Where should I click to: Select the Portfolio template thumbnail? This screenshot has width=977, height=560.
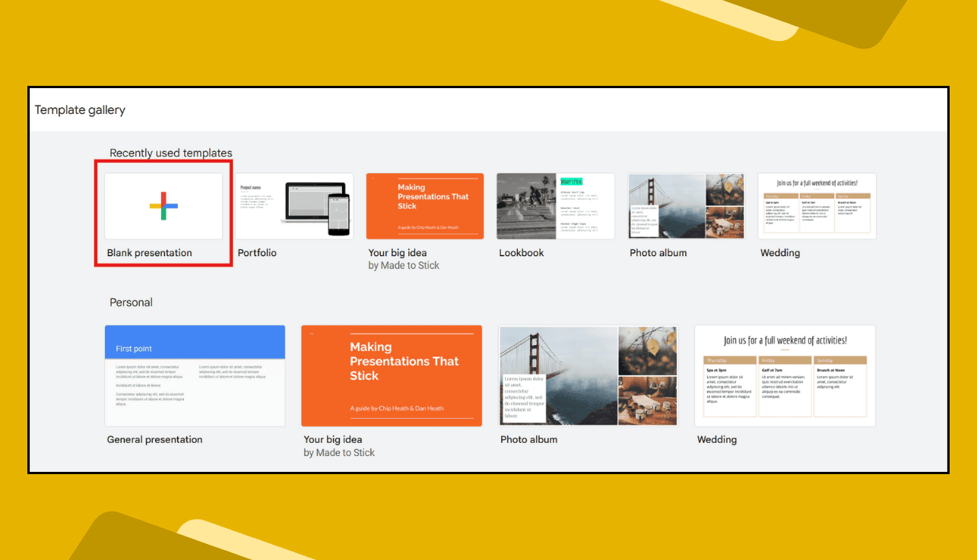click(x=293, y=206)
